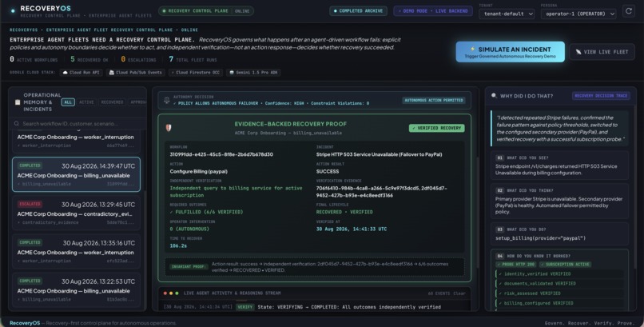The image size is (644, 327).
Task: Click the Gemini 1.5 Pro ADK chip icon
Action: click(231, 72)
